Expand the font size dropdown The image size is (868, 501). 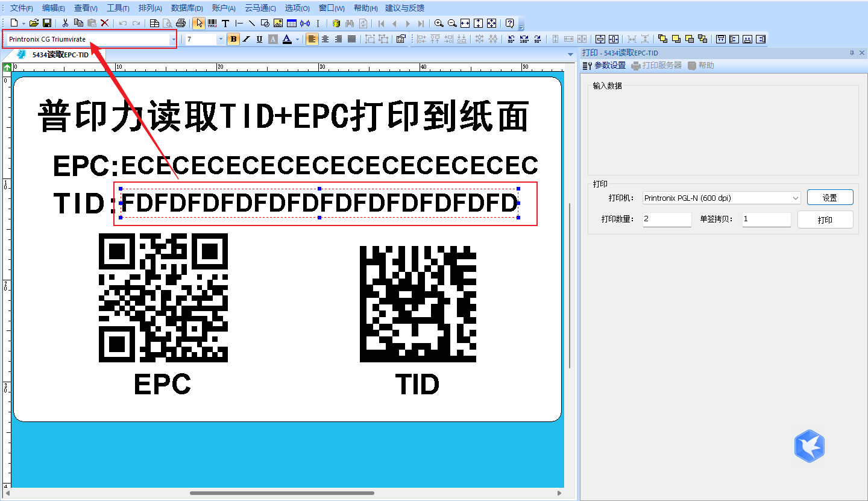coord(220,39)
